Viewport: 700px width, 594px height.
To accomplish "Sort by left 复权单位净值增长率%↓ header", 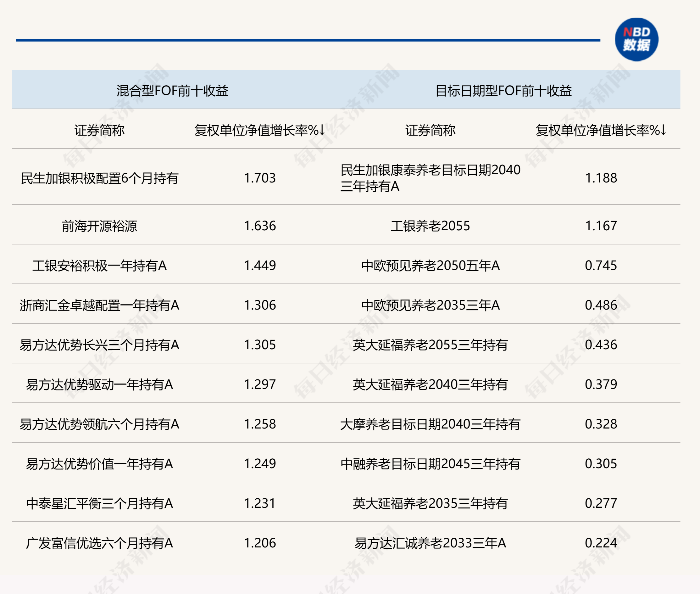I will (x=259, y=130).
